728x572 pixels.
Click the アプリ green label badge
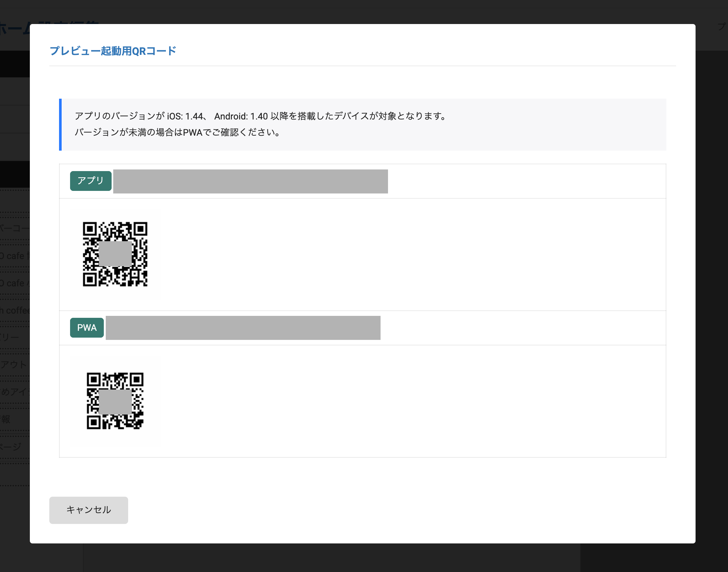pyautogui.click(x=91, y=181)
